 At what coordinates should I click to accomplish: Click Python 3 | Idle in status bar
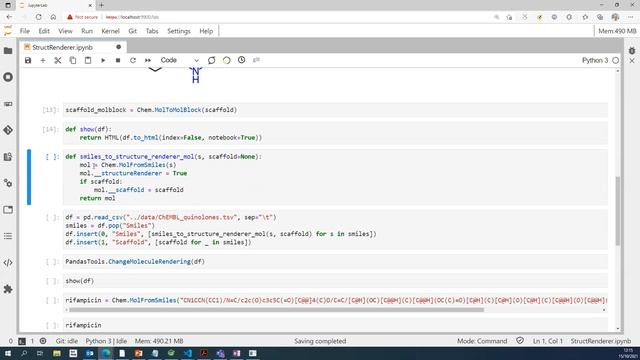pyautogui.click(x=106, y=341)
